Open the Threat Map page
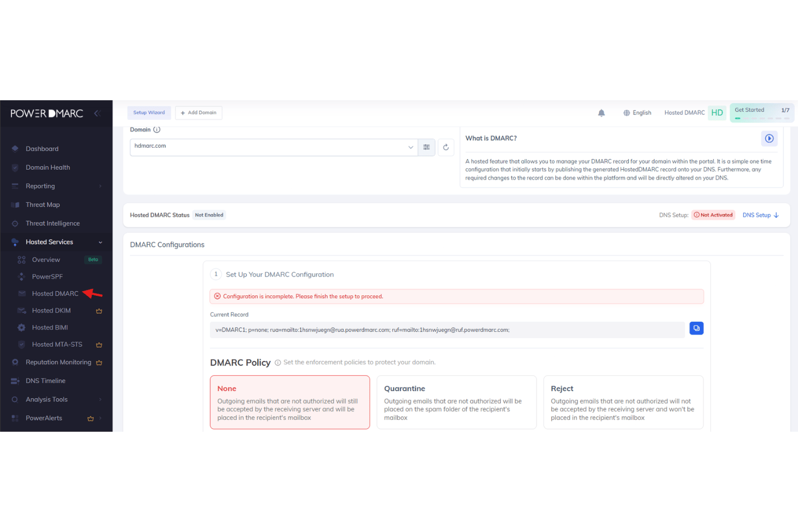Screen dimensions: 798x532 [43, 205]
